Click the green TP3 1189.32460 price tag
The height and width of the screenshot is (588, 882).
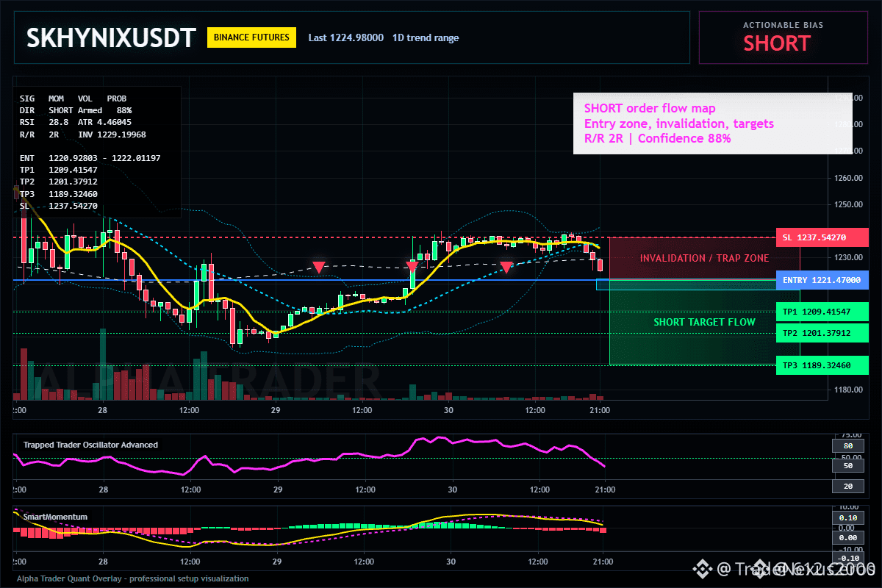pyautogui.click(x=822, y=365)
